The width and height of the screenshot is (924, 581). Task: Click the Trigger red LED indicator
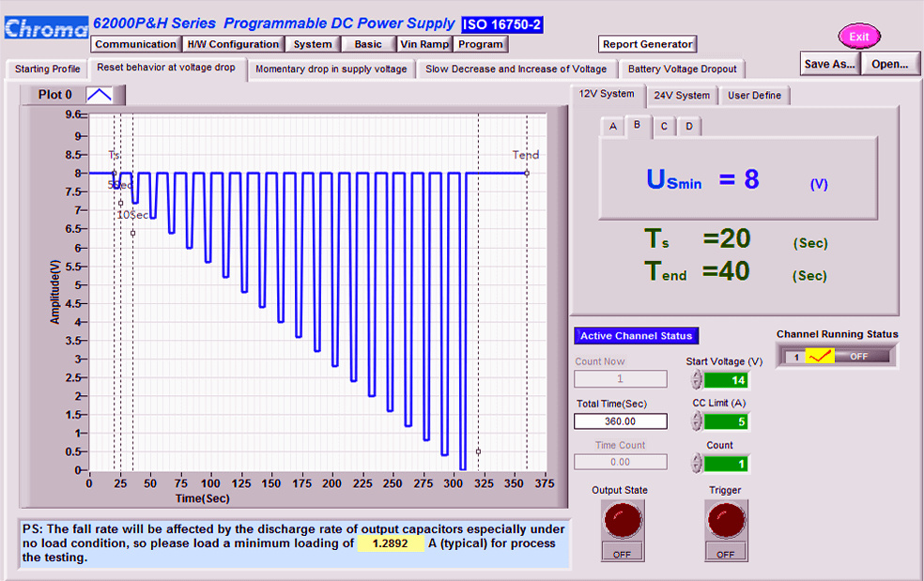726,520
